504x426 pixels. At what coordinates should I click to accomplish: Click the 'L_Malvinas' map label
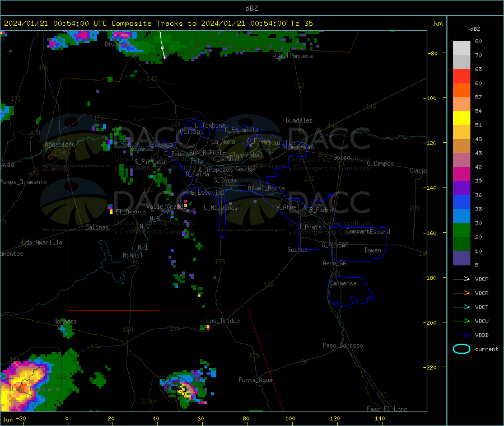tap(221, 208)
